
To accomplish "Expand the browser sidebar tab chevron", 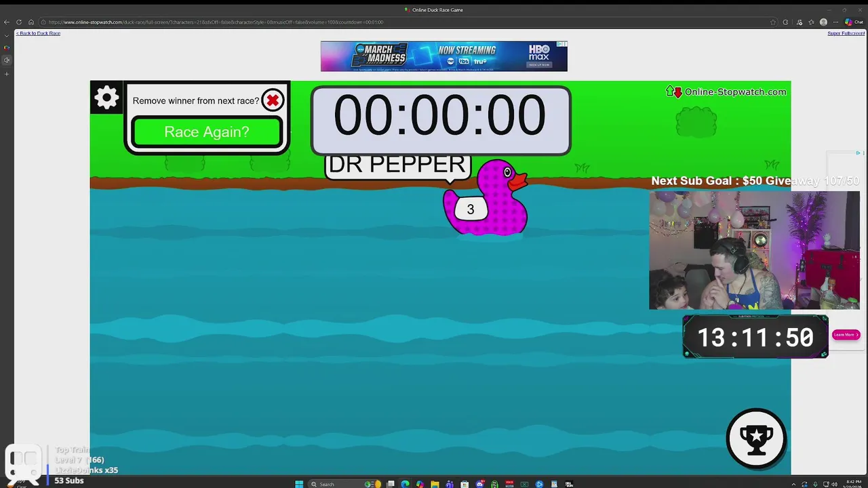I will tap(7, 35).
